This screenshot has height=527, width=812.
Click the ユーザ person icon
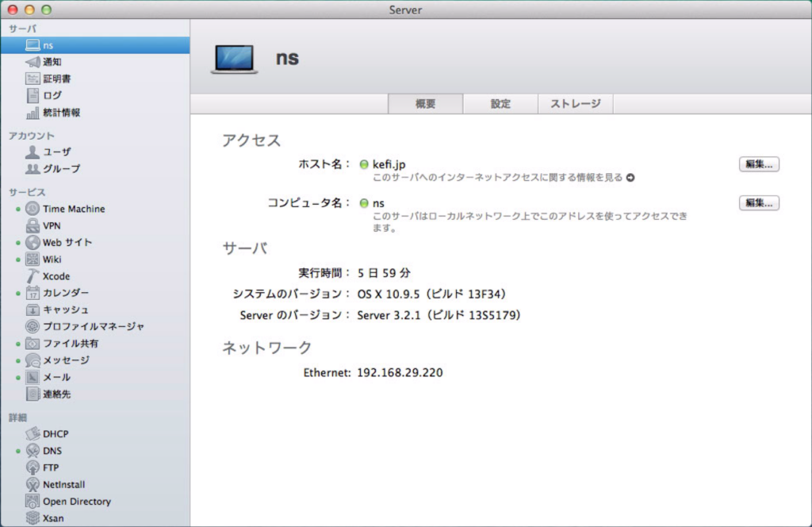(x=32, y=152)
